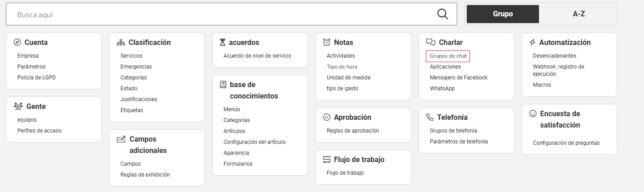Open Webhook: registro de ejecución
Screen dimensions: 644x192
pyautogui.click(x=559, y=70)
